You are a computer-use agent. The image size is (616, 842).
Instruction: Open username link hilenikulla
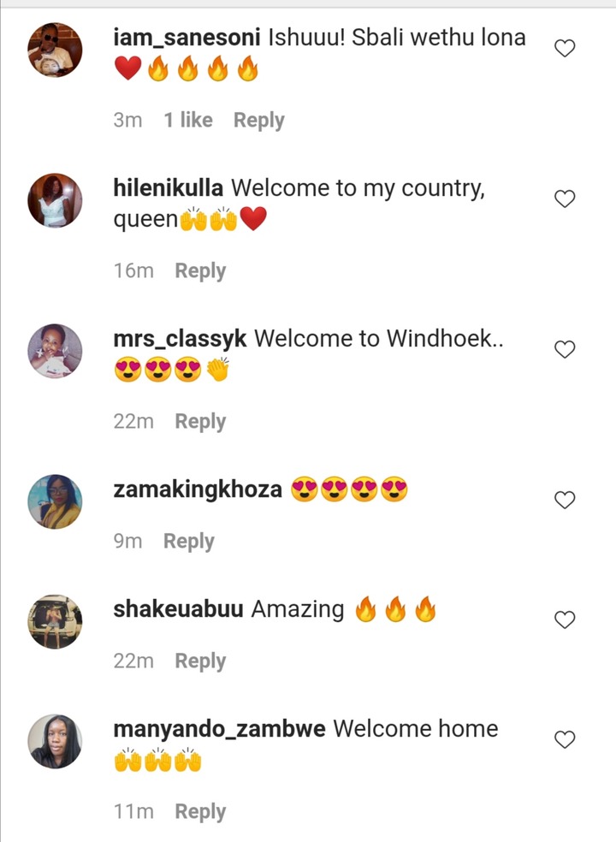coord(168,188)
